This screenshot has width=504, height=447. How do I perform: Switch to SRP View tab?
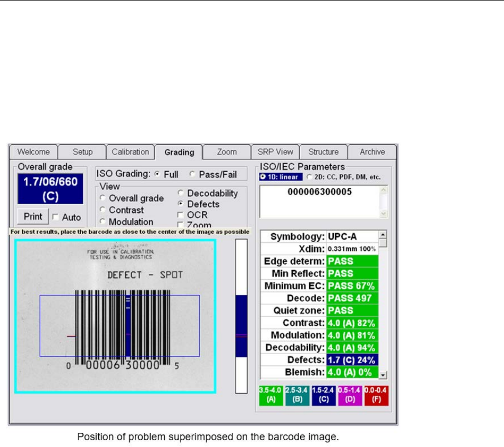pos(275,152)
